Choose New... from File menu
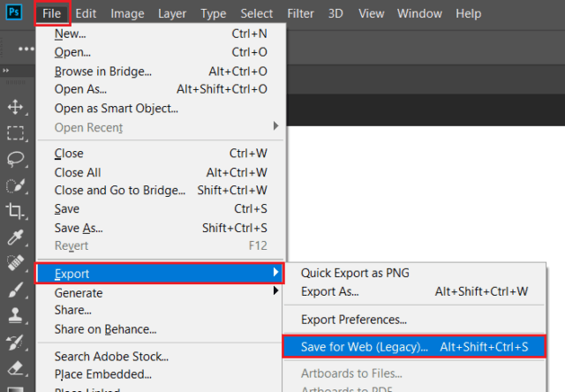Viewport: 565px width, 392px height. [161, 34]
